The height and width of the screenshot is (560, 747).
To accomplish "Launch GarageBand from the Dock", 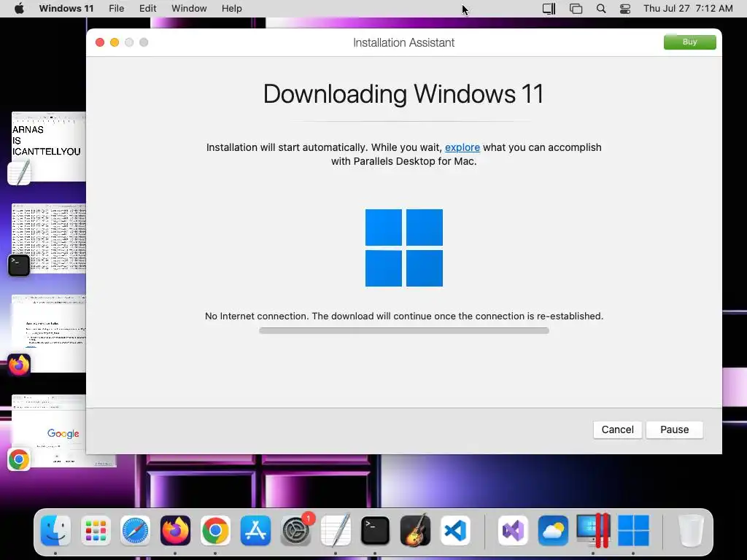I will (415, 531).
